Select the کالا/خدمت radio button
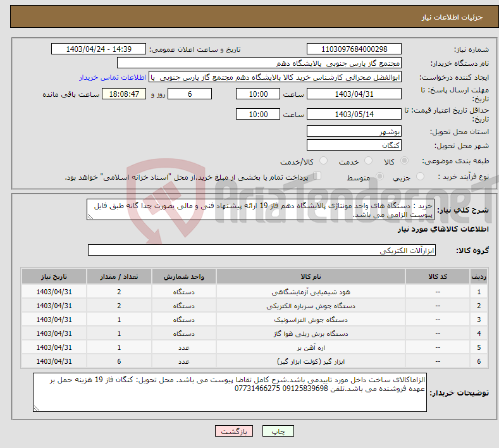Image resolution: width=499 pixels, height=448 pixels. click(323, 161)
